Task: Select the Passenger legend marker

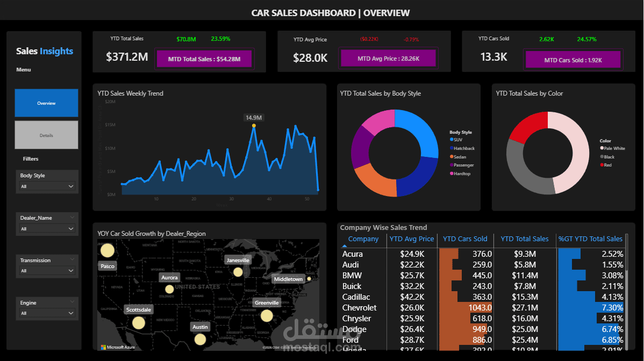Action: 452,165
